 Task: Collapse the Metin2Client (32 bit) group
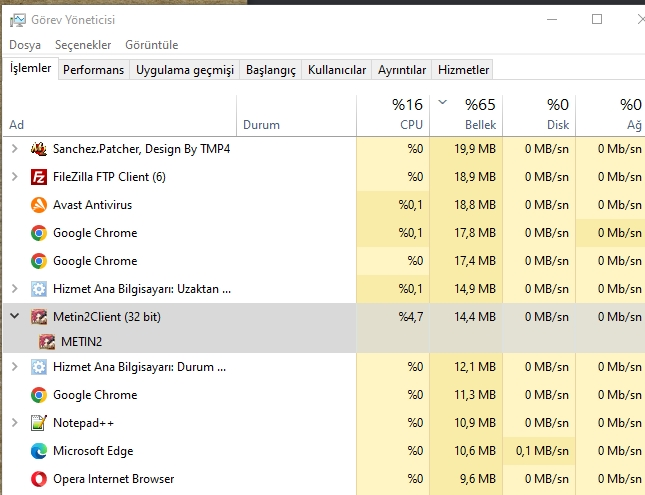[14, 316]
